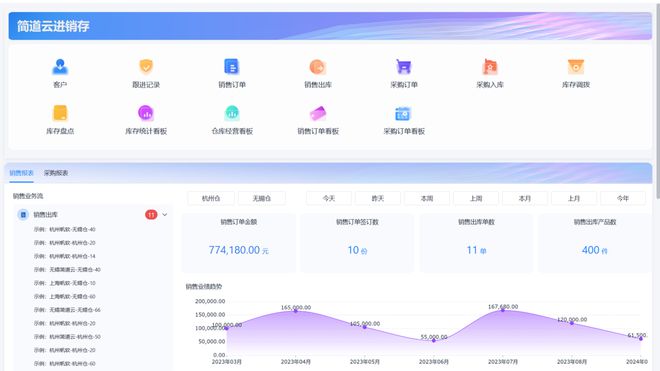Click the 销售订单金额 774,180.00 元 card
Screen dimensions: 660x371
[x=239, y=243]
